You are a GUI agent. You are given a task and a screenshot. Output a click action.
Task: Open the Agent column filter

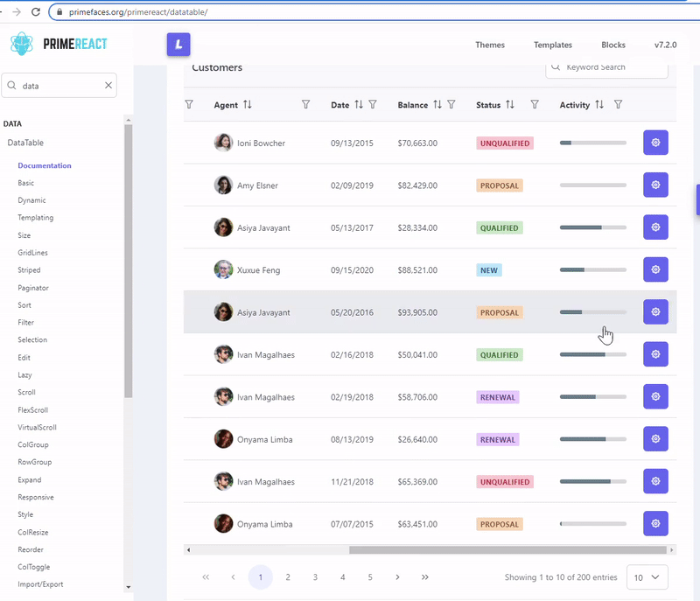[x=305, y=104]
